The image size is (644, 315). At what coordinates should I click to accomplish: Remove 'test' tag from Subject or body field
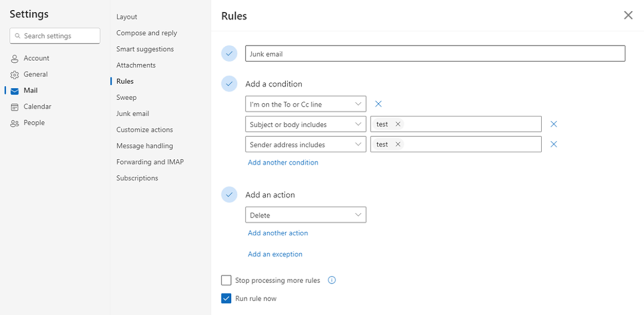398,124
